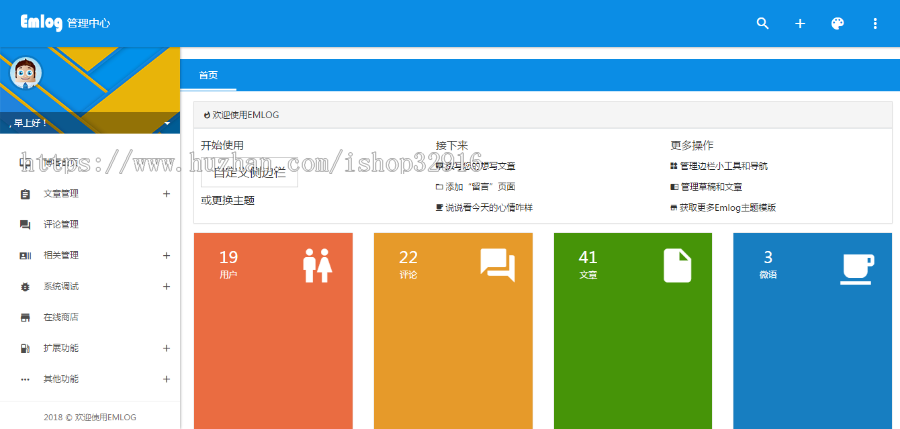Expand the 文章管理 submenu plus

click(x=166, y=193)
